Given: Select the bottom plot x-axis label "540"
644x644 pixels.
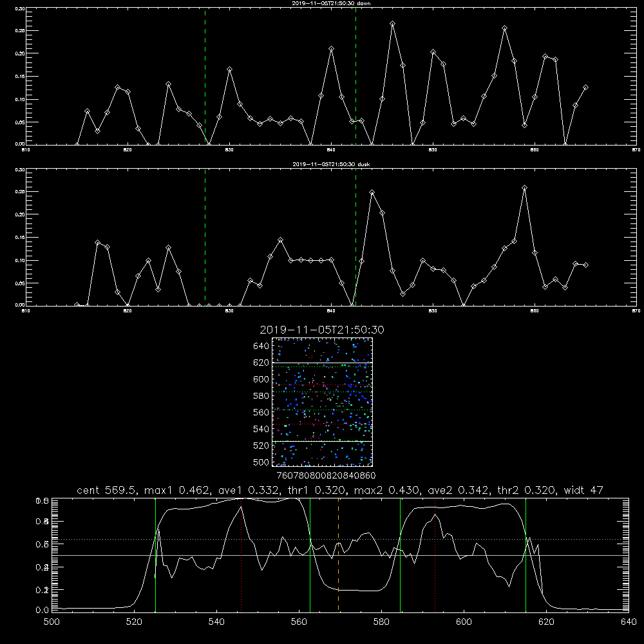Looking at the screenshot, I should (216, 622).
